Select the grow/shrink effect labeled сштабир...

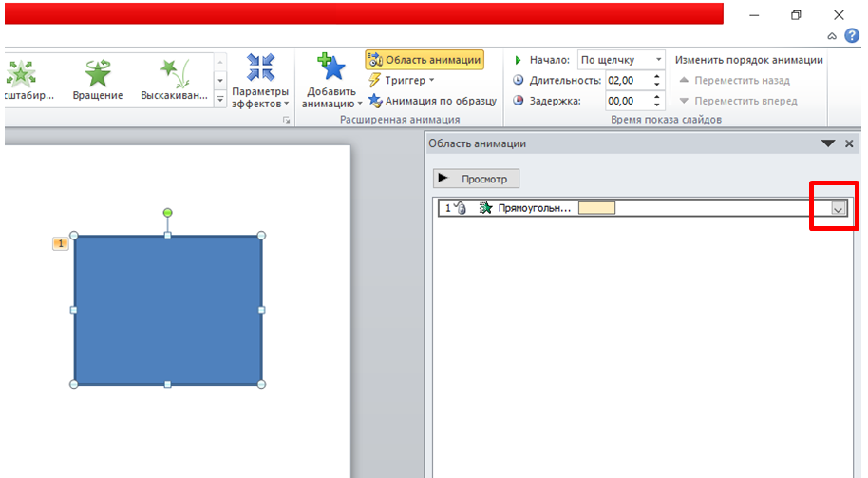28,80
